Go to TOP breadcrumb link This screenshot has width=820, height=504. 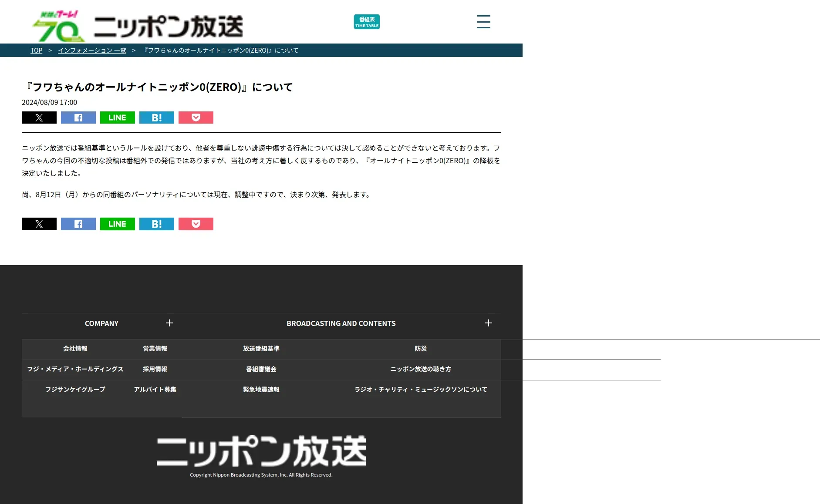coord(36,50)
